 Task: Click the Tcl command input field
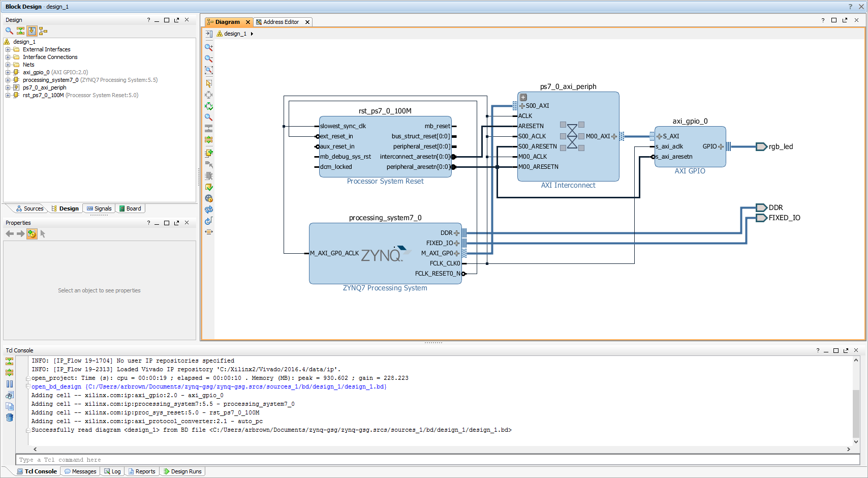point(438,460)
